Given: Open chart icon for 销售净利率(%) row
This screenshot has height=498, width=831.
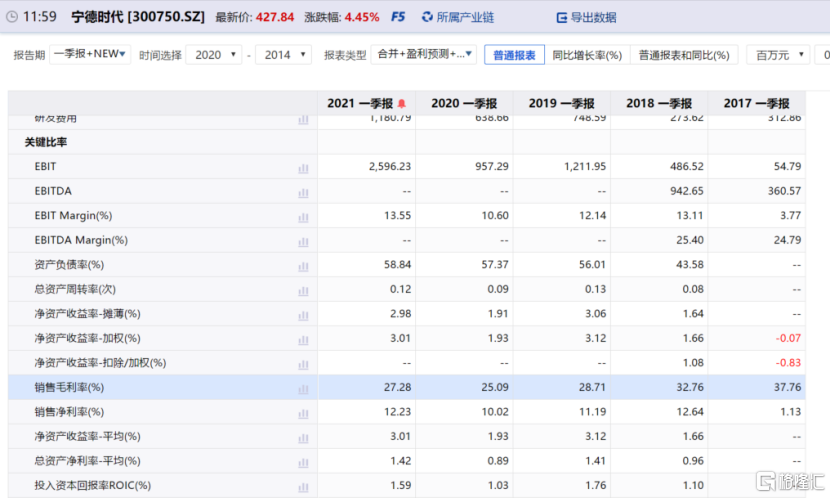Looking at the screenshot, I should coord(303,414).
